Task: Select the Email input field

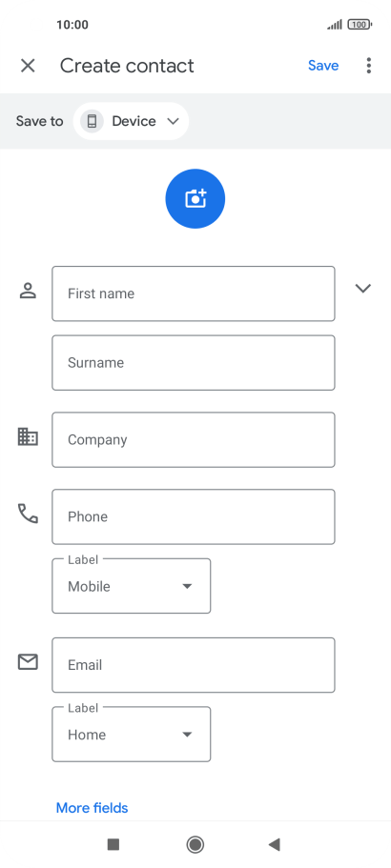Action: point(194,665)
